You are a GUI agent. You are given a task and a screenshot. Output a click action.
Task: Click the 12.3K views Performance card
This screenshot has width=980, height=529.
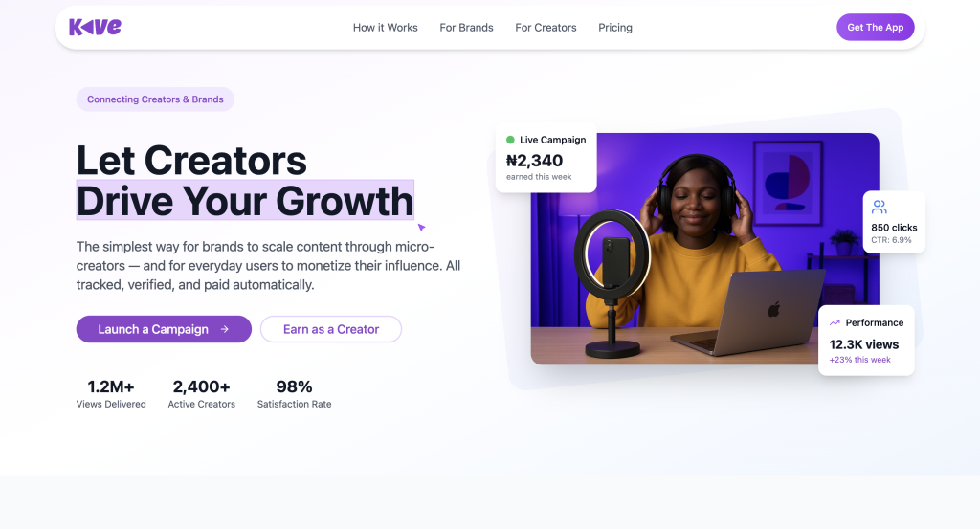click(866, 341)
